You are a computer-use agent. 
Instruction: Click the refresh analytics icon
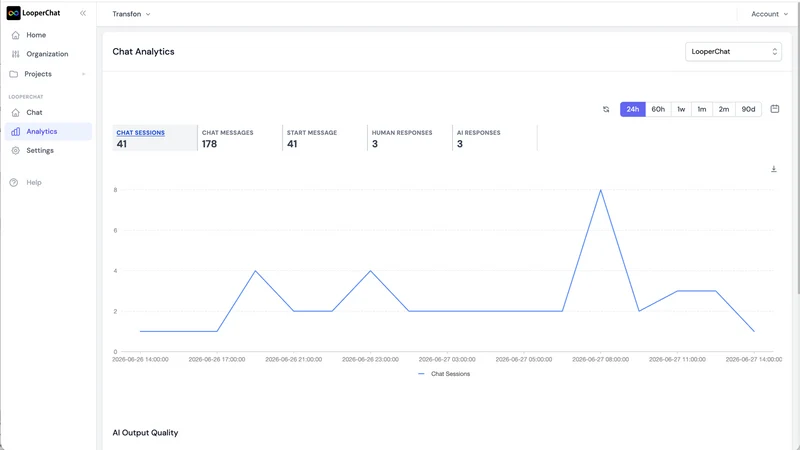(606, 109)
